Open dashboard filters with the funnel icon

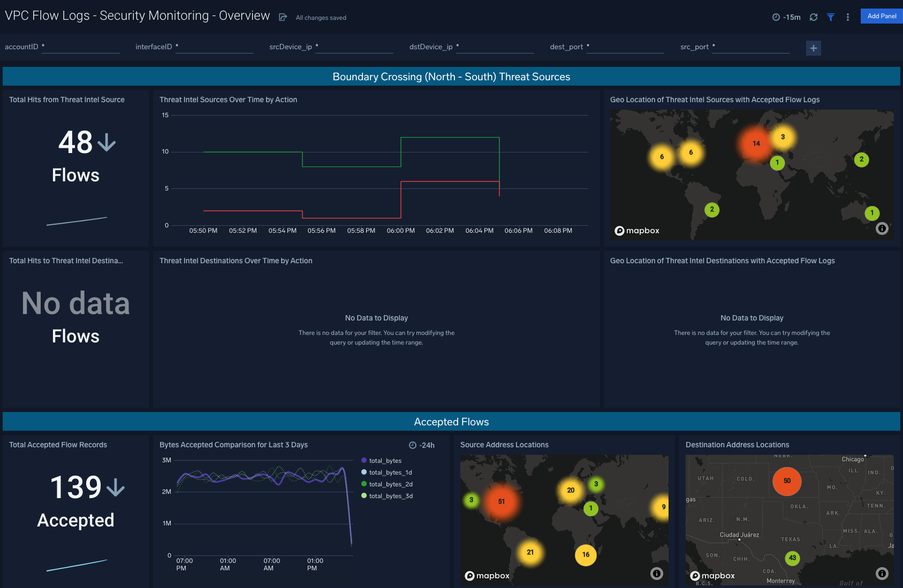831,17
